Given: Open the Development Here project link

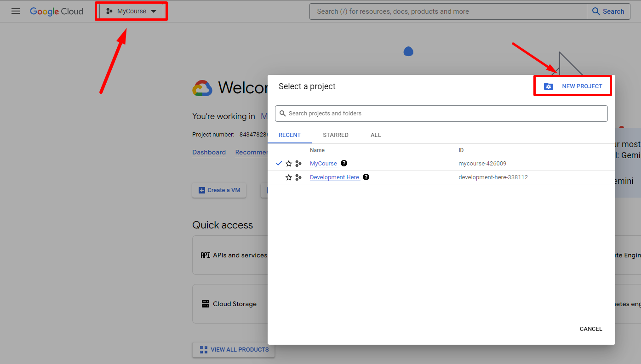Looking at the screenshot, I should pyautogui.click(x=335, y=177).
